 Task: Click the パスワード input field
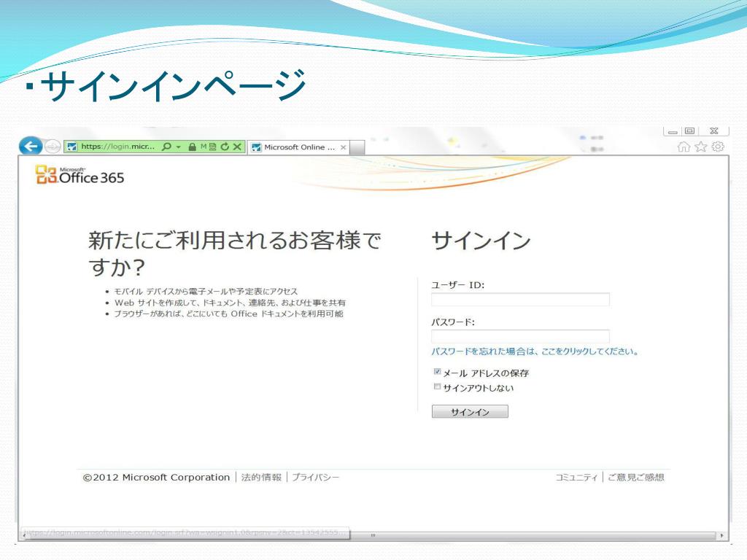[x=520, y=336]
